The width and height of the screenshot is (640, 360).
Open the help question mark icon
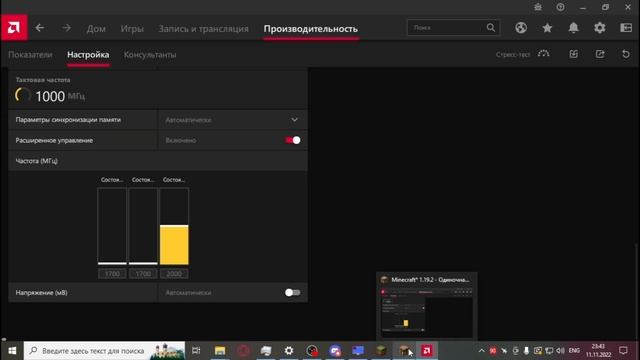(x=560, y=7)
